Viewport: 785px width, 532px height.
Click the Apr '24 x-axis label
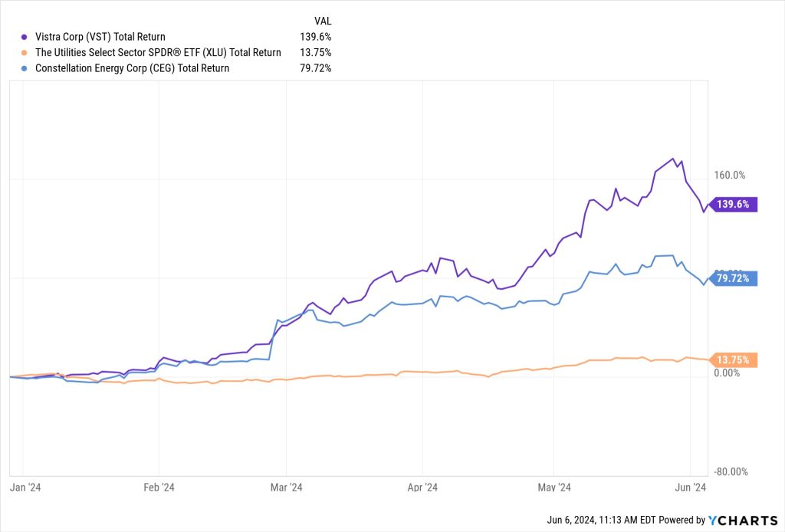click(x=422, y=487)
